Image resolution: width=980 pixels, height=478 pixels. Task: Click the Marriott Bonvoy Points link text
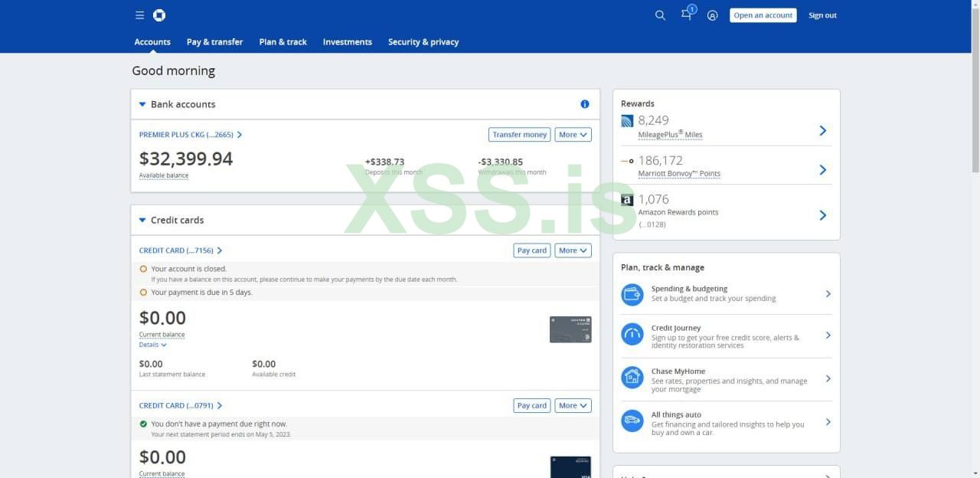tap(679, 173)
